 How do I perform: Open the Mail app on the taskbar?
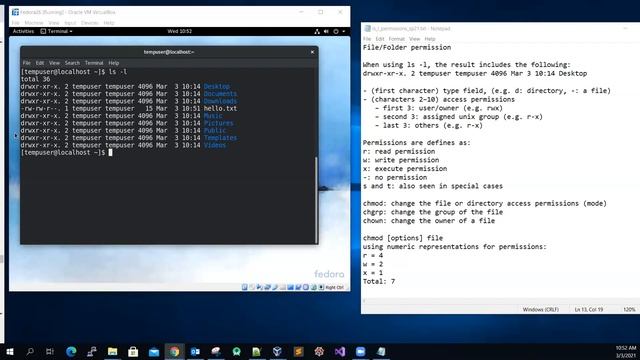pyautogui.click(x=154, y=351)
